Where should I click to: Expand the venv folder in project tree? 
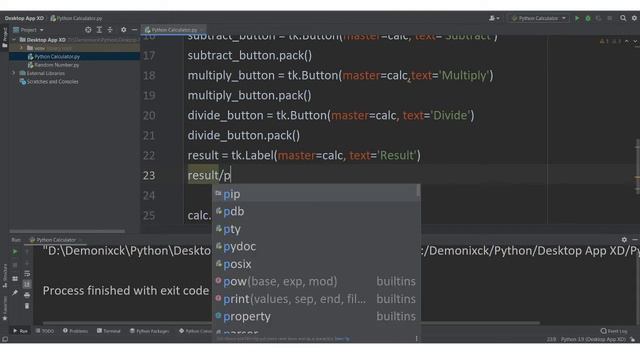[21, 48]
